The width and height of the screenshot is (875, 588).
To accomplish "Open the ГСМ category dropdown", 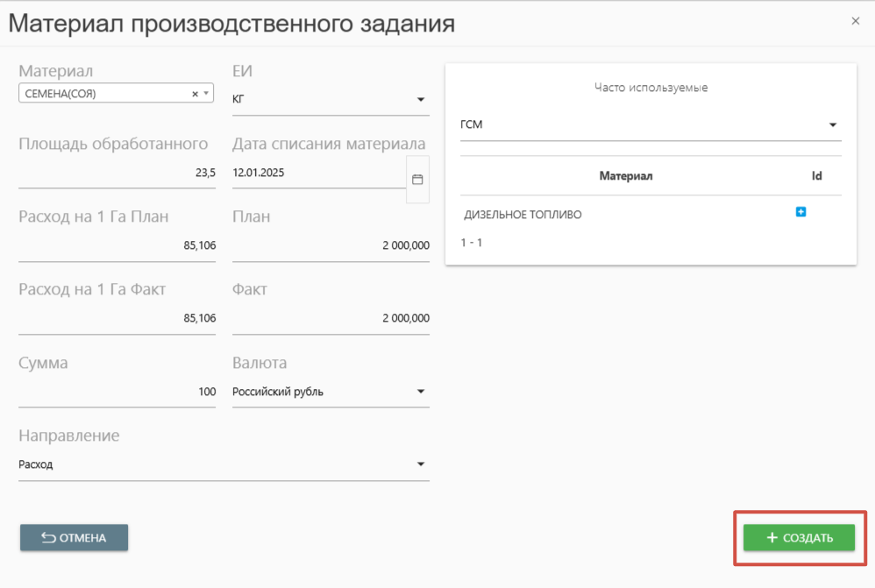I will coord(832,125).
